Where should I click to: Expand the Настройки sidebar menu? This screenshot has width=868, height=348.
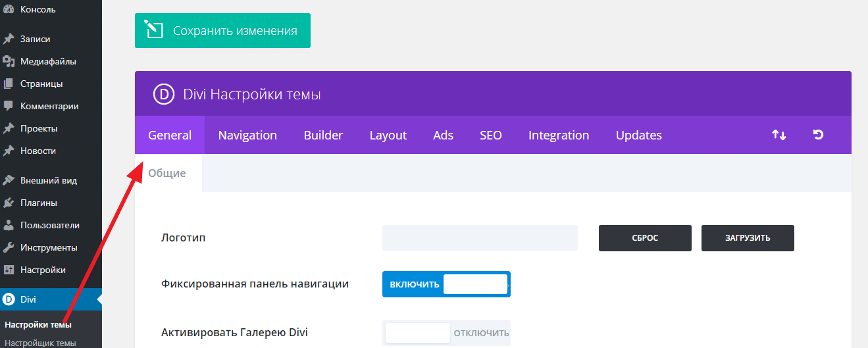tap(43, 270)
